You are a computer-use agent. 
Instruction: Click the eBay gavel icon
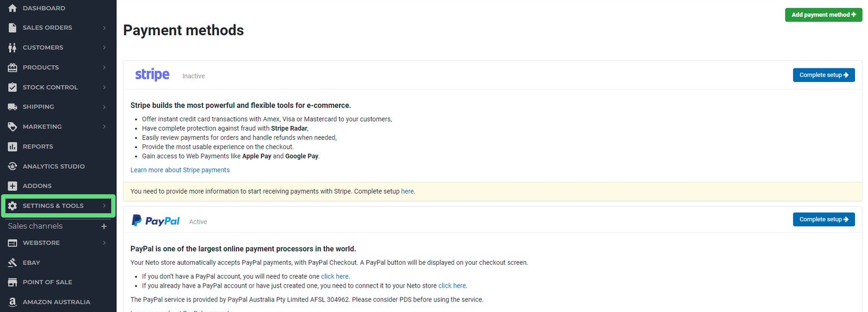(12, 263)
